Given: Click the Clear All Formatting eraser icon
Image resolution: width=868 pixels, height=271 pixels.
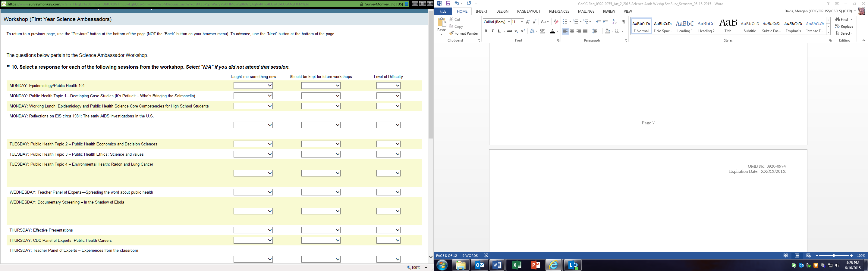Looking at the screenshot, I should point(556,22).
